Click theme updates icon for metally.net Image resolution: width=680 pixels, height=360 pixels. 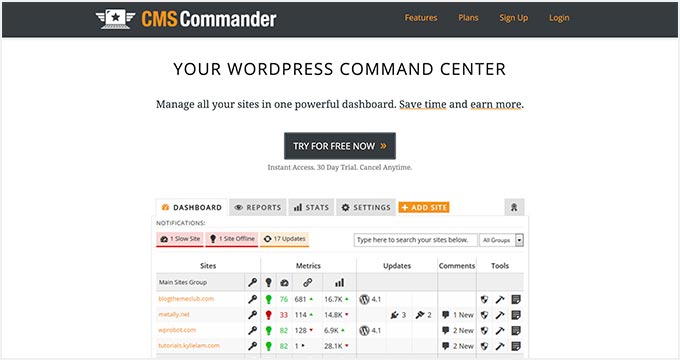[x=420, y=315]
